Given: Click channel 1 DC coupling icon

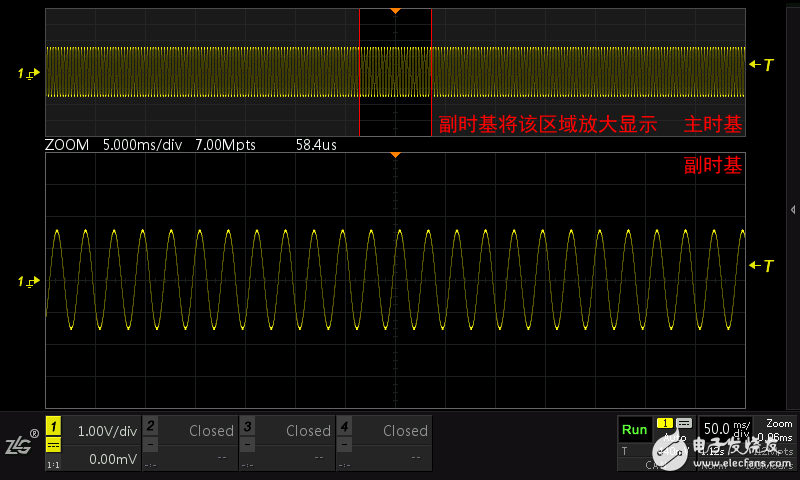Looking at the screenshot, I should (53, 445).
